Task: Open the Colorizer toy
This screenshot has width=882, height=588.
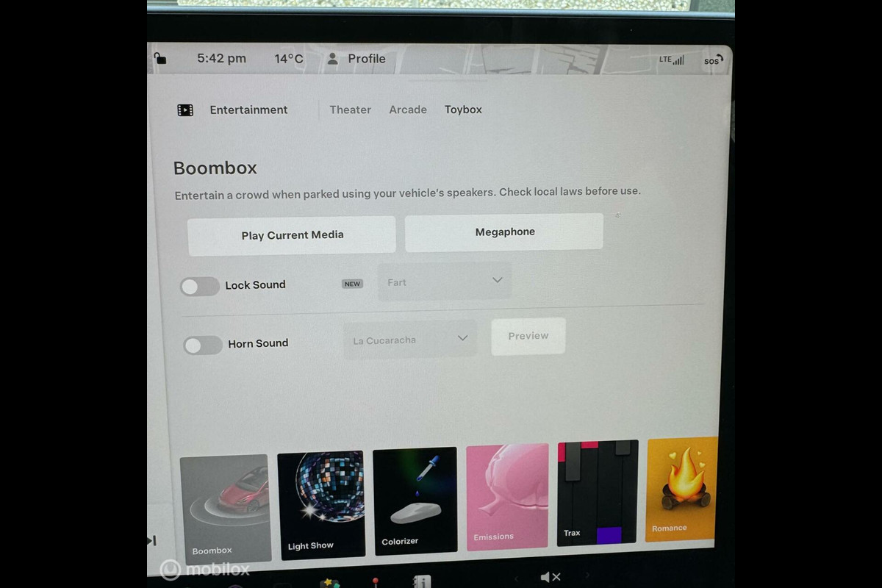Action: [415, 500]
